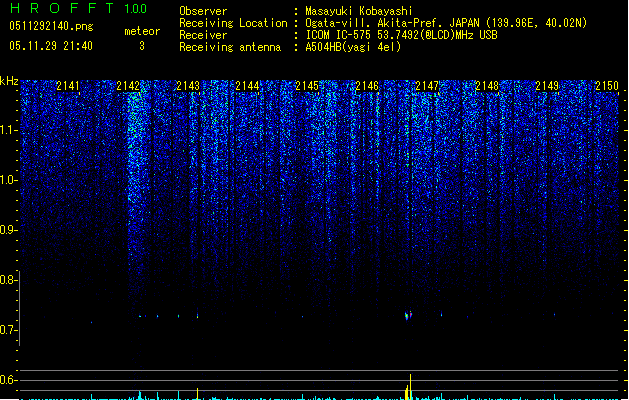Click the meteor label
This screenshot has height=400, width=629.
pyautogui.click(x=142, y=31)
